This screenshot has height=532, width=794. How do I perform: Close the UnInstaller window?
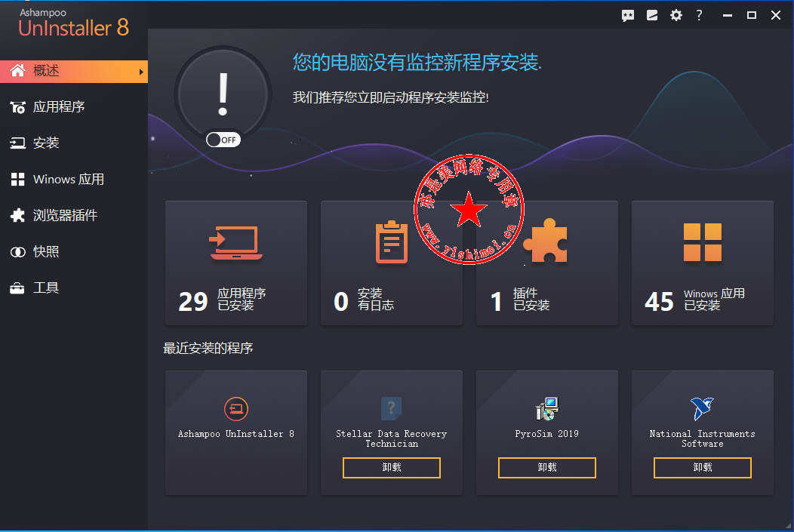point(776,16)
